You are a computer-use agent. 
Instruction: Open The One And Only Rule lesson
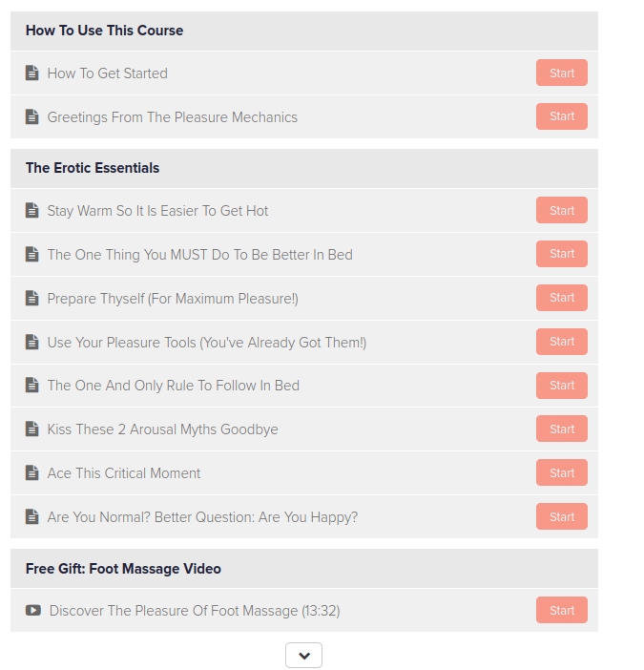pyautogui.click(x=174, y=386)
